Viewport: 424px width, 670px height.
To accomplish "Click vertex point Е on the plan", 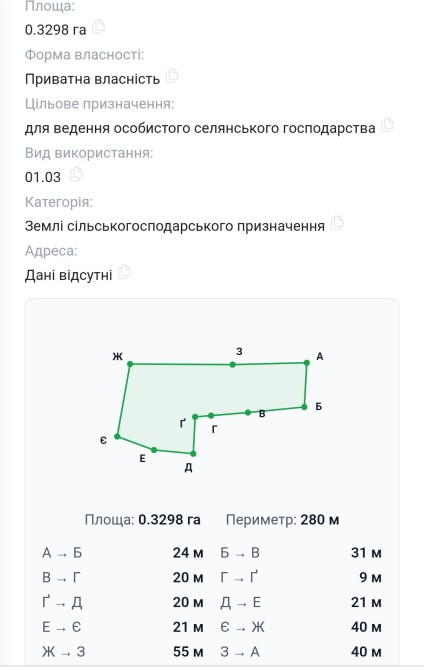I will pyautogui.click(x=154, y=450).
